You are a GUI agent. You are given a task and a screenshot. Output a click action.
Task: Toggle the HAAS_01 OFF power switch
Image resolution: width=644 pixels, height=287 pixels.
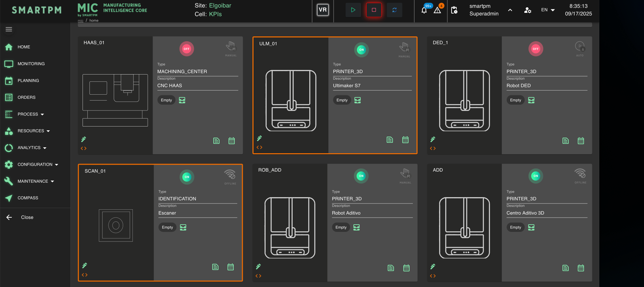[187, 49]
